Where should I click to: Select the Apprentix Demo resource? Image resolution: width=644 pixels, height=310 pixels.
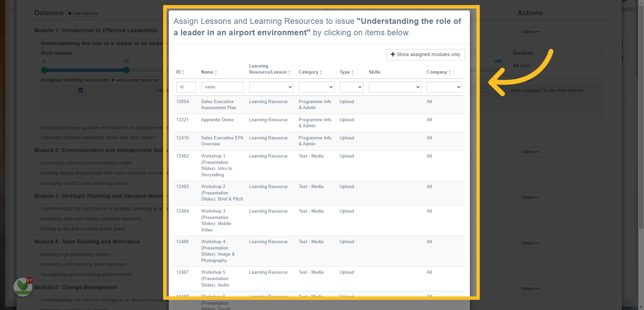pos(319,123)
